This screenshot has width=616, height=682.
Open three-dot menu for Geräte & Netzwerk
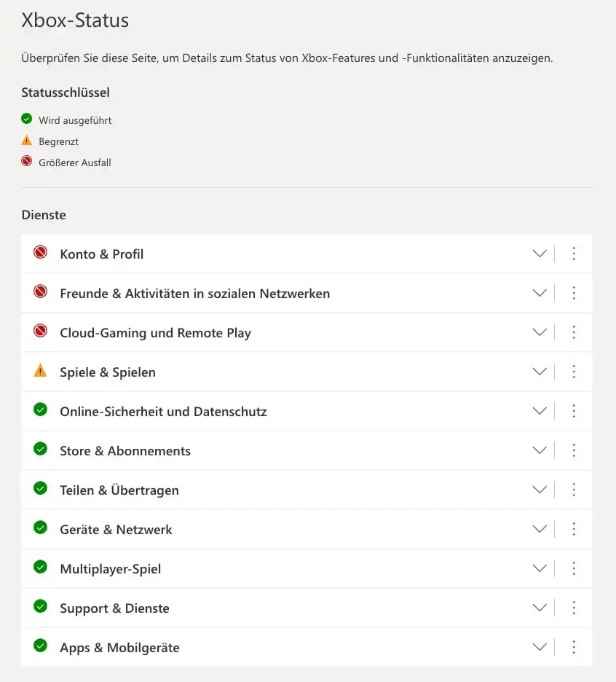(x=574, y=529)
